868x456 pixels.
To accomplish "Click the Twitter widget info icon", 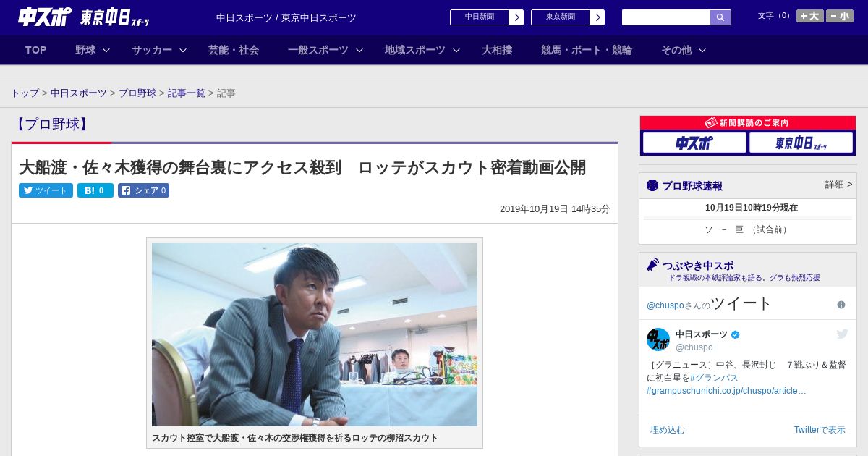I will tap(841, 305).
